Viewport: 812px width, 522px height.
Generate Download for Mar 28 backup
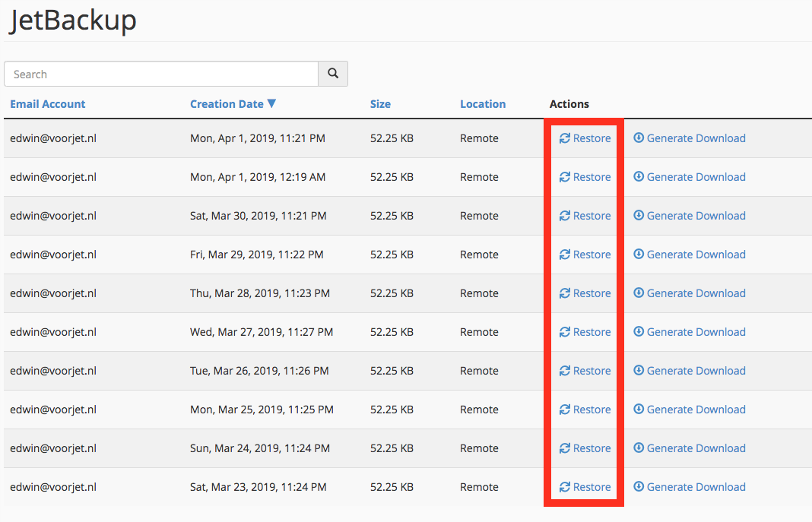pos(690,293)
